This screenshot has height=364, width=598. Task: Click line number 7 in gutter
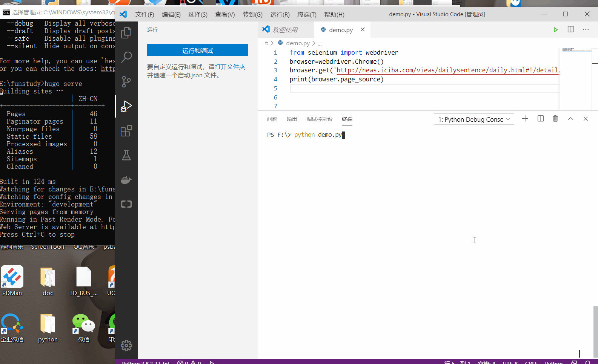(x=275, y=106)
